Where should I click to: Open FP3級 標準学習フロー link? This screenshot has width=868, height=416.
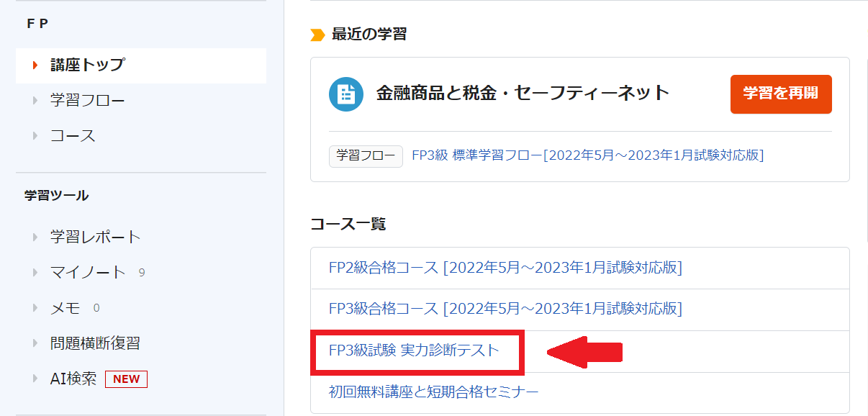click(x=587, y=155)
